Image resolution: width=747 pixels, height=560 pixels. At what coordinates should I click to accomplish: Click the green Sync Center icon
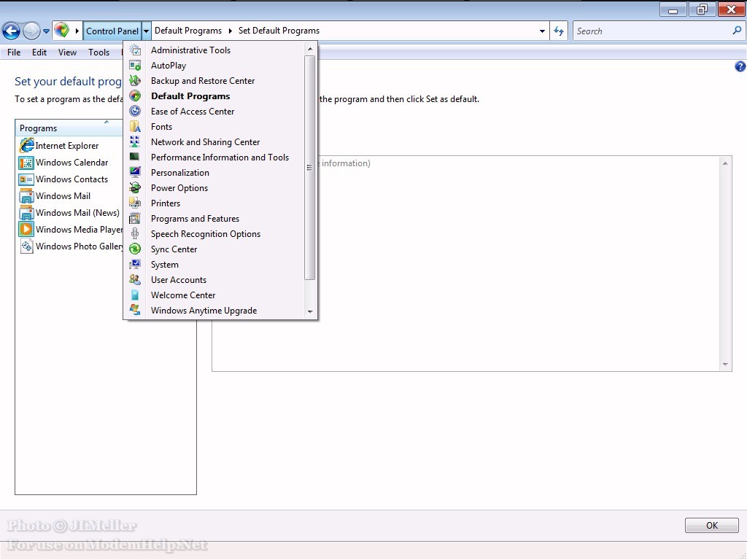coord(135,249)
